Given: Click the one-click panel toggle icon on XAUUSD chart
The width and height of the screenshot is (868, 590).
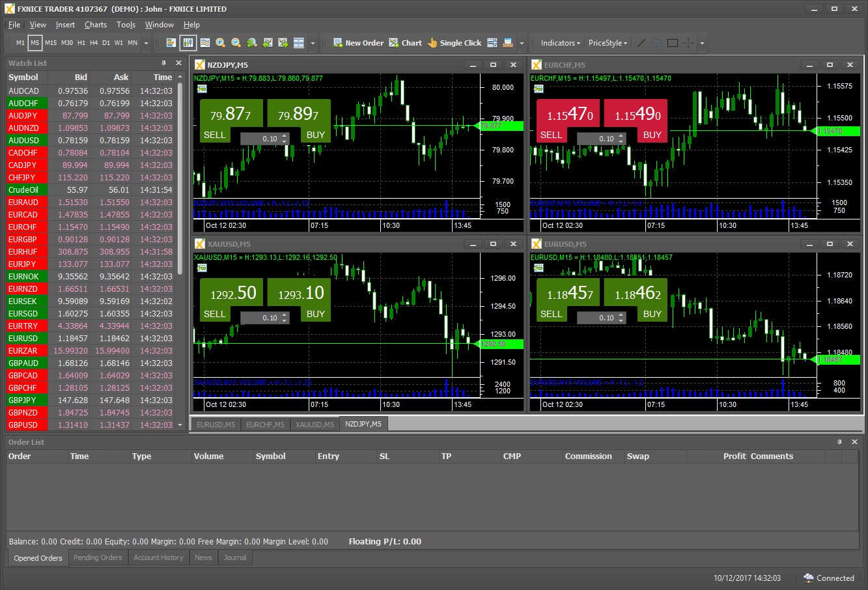Looking at the screenshot, I should (202, 267).
